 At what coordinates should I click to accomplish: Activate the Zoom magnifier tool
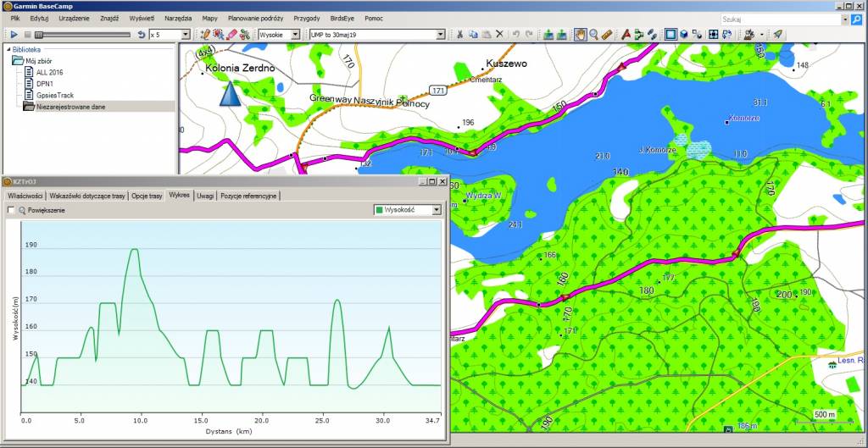click(x=594, y=35)
